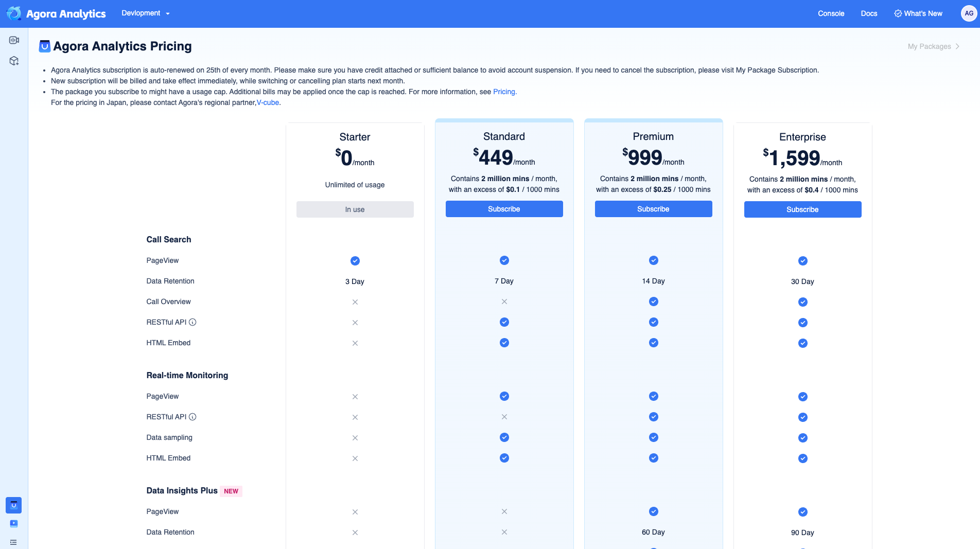The width and height of the screenshot is (980, 549).
Task: Follow the Pricing link
Action: (x=504, y=92)
